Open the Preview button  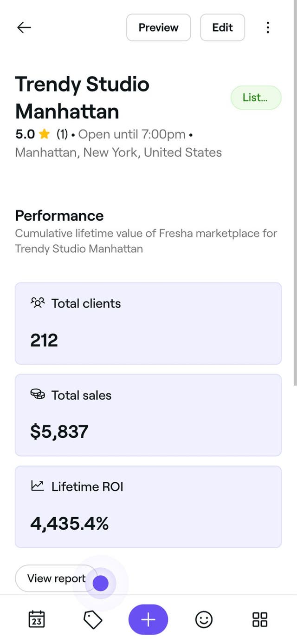(x=159, y=27)
